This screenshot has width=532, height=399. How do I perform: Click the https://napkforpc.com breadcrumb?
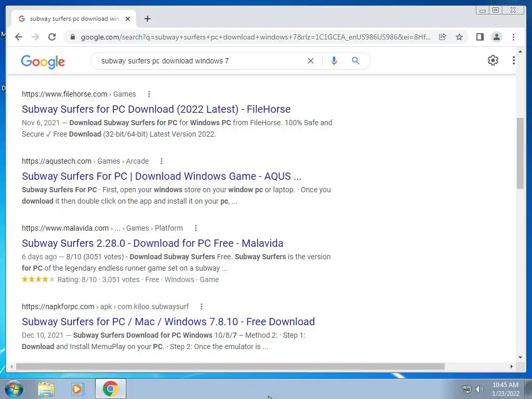click(x=58, y=307)
